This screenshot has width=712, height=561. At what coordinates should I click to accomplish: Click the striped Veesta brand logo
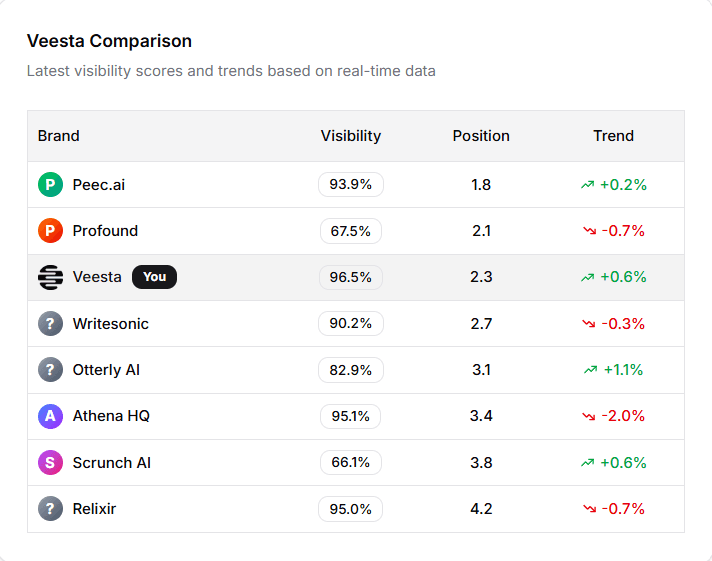pyautogui.click(x=50, y=277)
